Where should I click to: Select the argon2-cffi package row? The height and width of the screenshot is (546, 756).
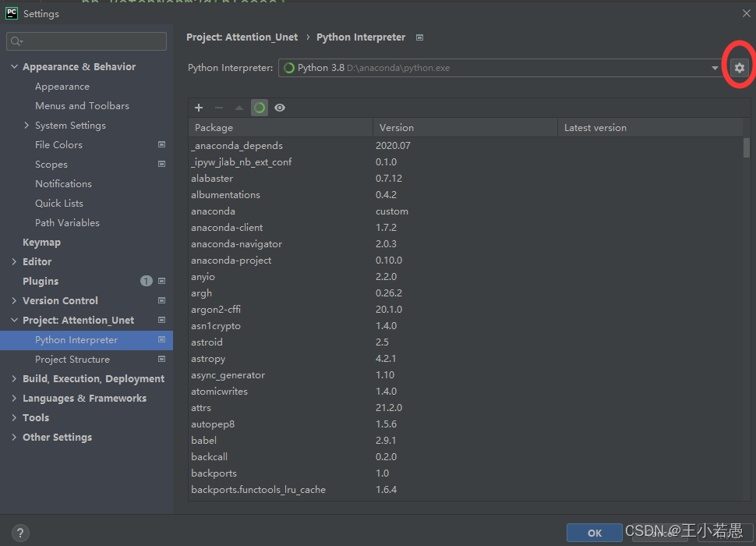coord(466,309)
